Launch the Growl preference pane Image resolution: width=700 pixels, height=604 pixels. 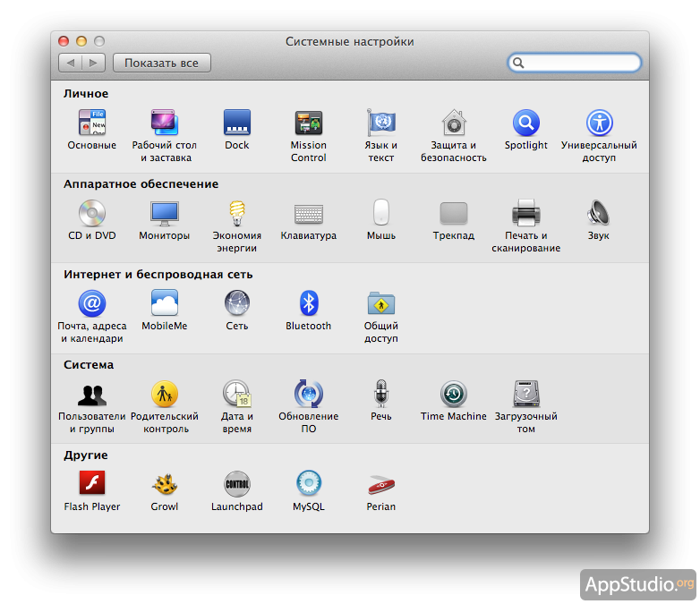[x=165, y=485]
